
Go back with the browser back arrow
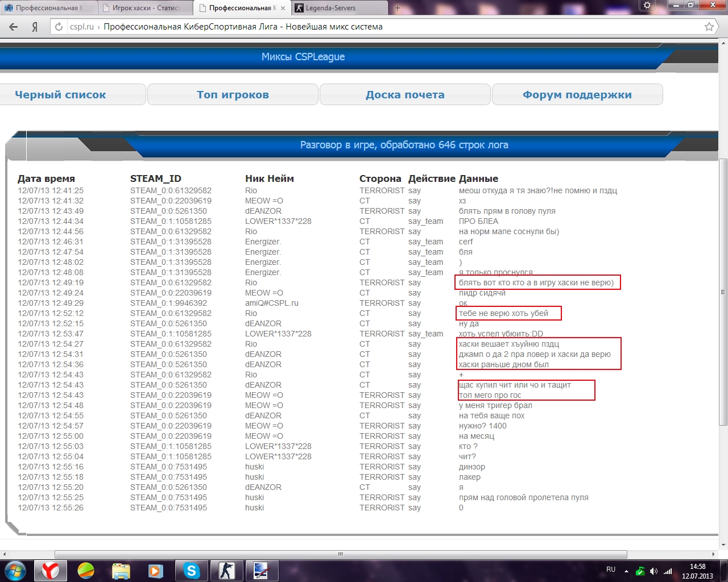[13, 27]
